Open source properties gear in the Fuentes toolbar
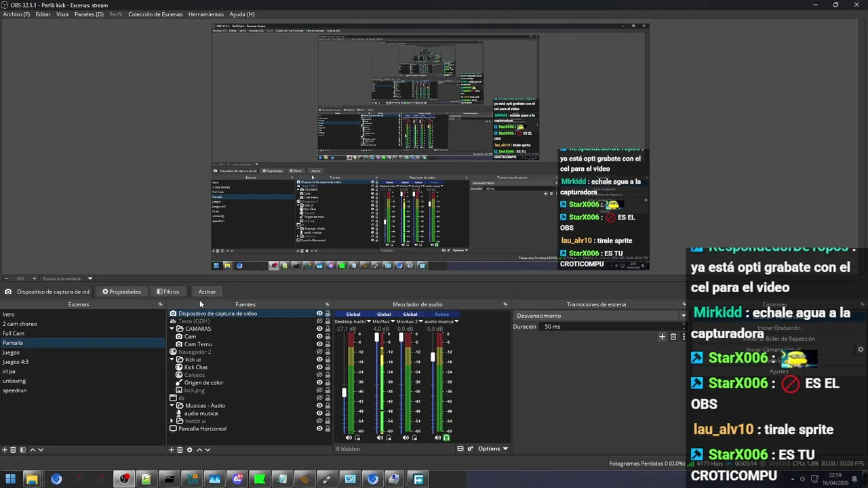Screen dimensions: 868x488 point(190,449)
